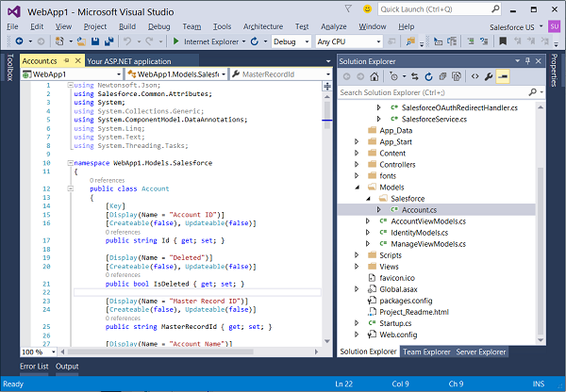The width and height of the screenshot is (566, 392).
Task: Expand the Views folder node
Action: pos(357,267)
